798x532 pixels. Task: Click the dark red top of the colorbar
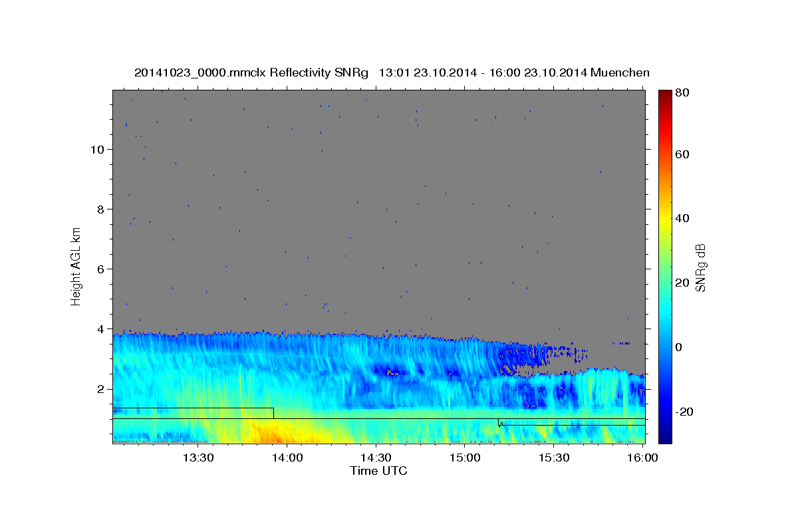point(665,95)
